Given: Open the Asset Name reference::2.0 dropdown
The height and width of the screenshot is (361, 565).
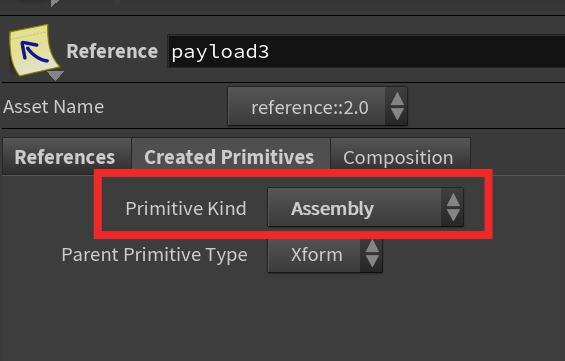Looking at the screenshot, I should point(317,107).
